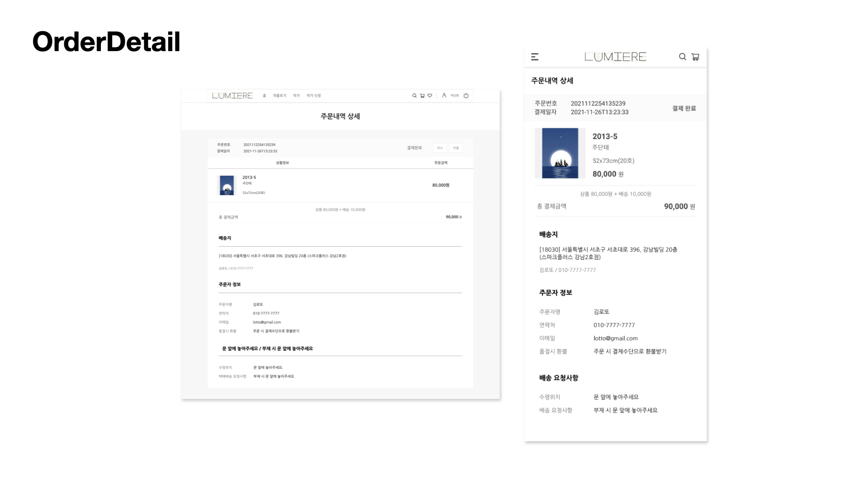Open the artwork thumbnail in the mobile order
This screenshot has height=488, width=868.
pos(560,153)
